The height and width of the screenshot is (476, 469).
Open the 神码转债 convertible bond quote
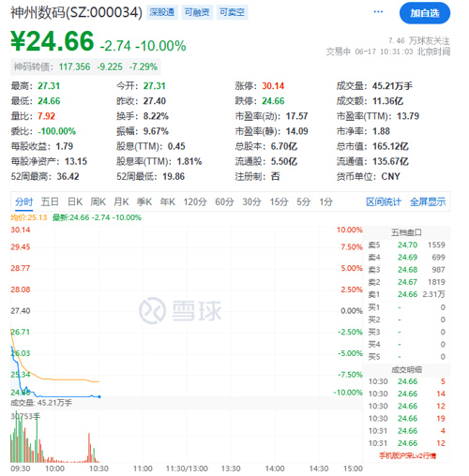pyautogui.click(x=85, y=67)
